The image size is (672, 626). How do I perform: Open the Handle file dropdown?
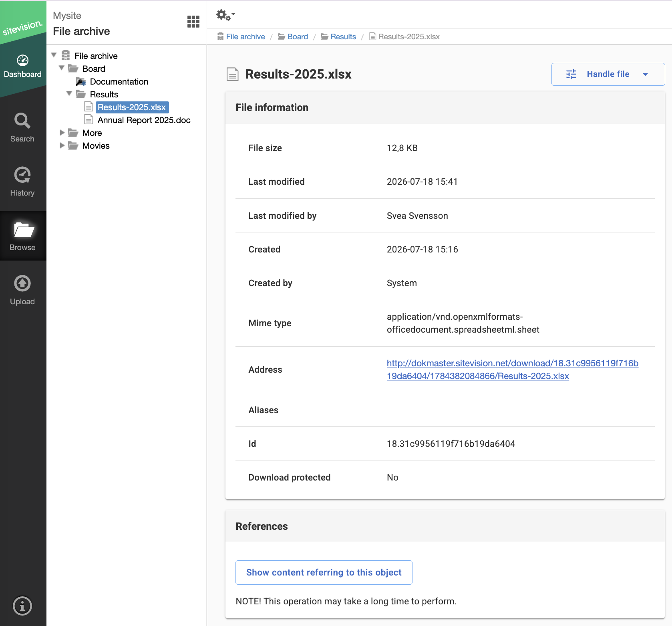coord(608,74)
